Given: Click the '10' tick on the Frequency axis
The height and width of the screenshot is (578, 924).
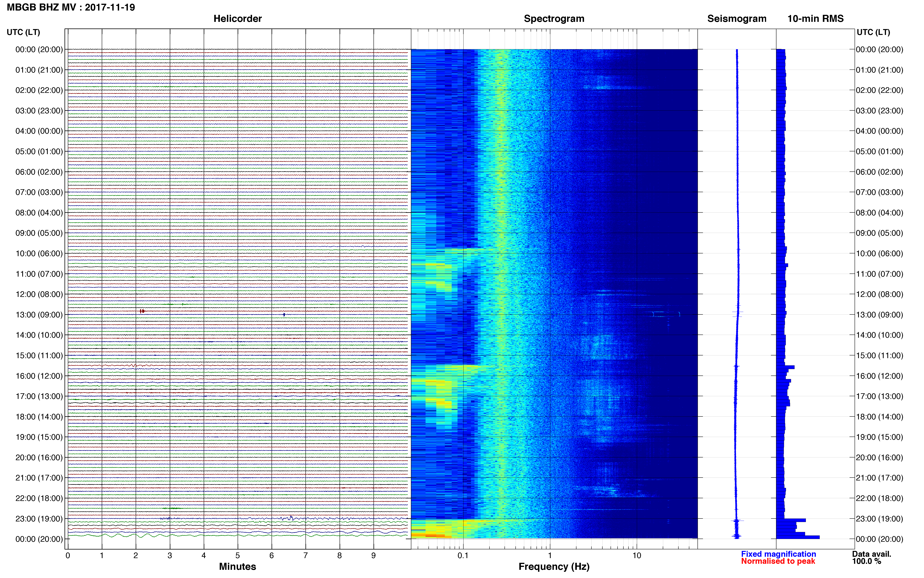Looking at the screenshot, I should (637, 555).
